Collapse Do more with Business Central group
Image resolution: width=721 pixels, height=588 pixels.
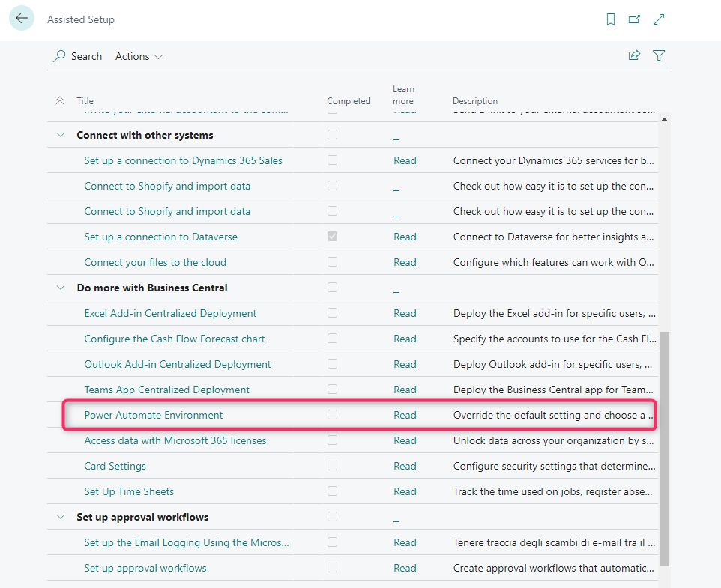click(x=60, y=288)
